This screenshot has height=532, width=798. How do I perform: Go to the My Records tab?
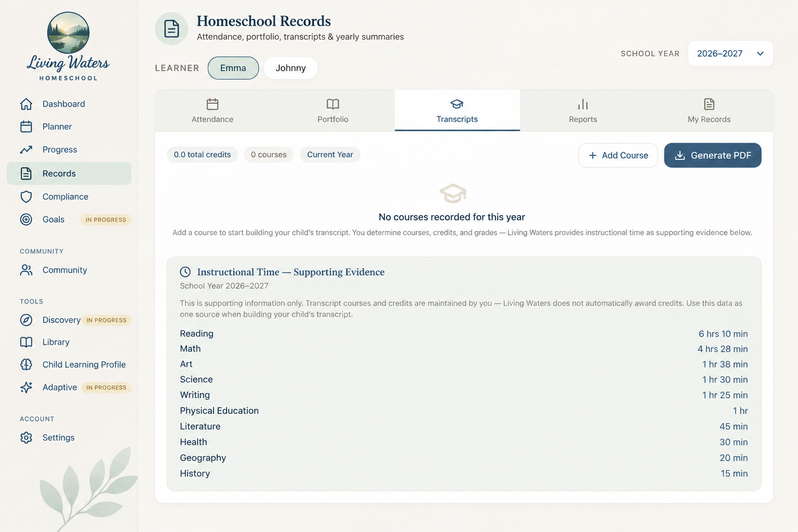pos(709,111)
